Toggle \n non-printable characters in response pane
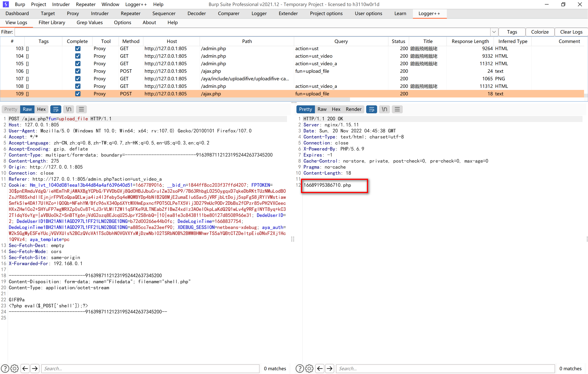Viewport: 588px width, 374px height. click(384, 109)
